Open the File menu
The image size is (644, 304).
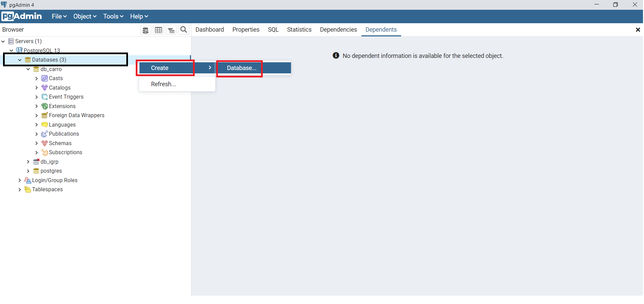(x=59, y=16)
